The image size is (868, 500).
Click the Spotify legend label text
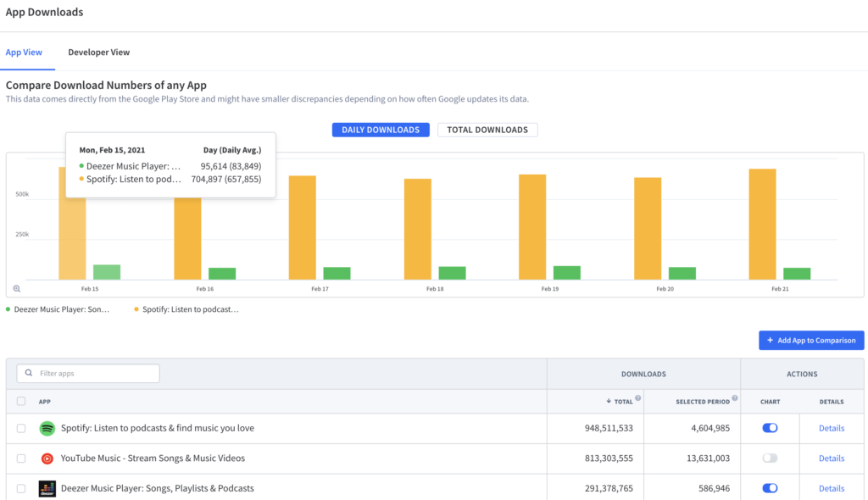click(191, 309)
